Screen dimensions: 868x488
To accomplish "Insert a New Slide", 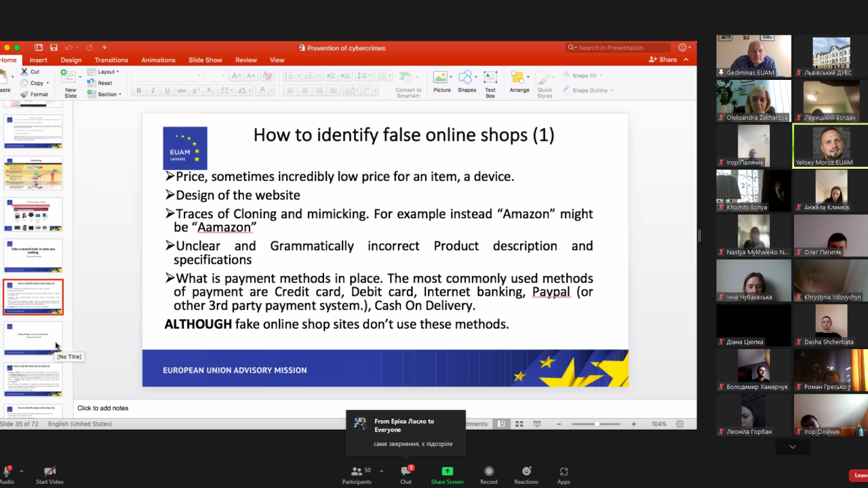I will click(70, 84).
